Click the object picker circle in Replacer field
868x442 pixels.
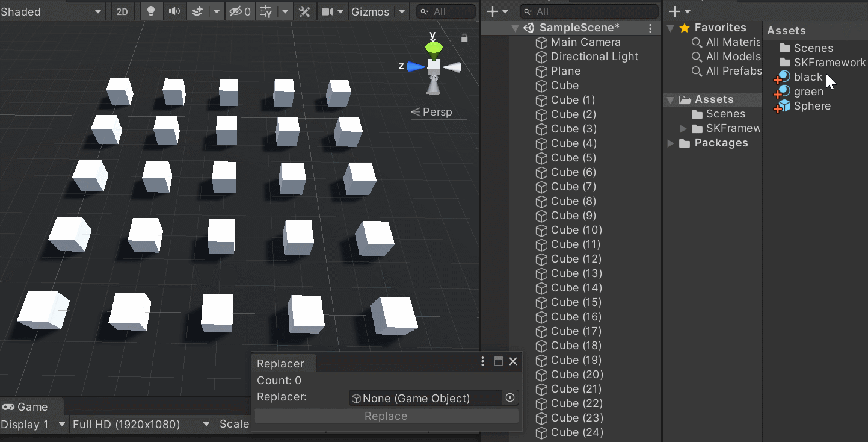pos(509,397)
